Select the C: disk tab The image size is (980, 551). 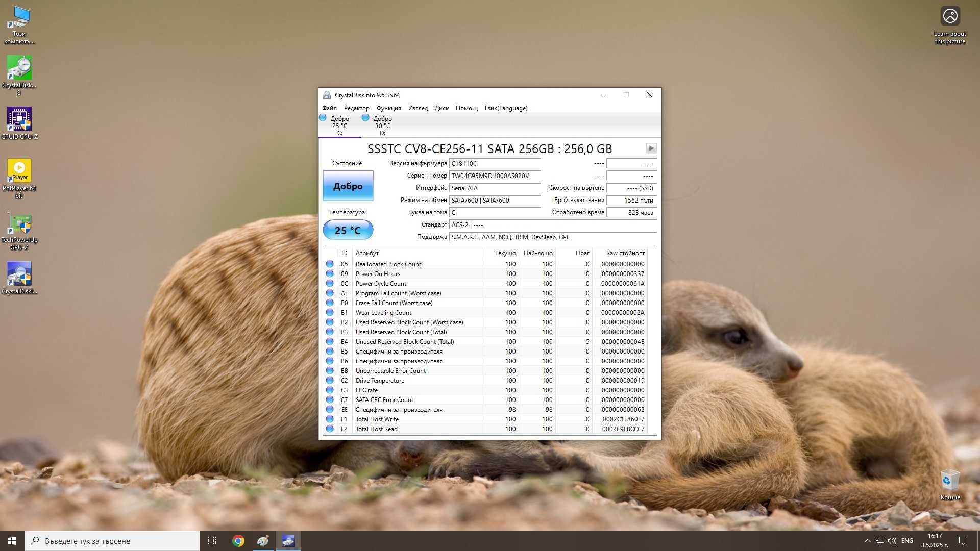coord(339,126)
